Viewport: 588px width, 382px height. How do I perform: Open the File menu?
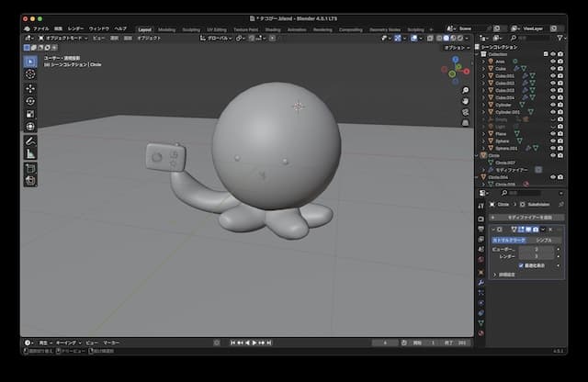click(40, 28)
